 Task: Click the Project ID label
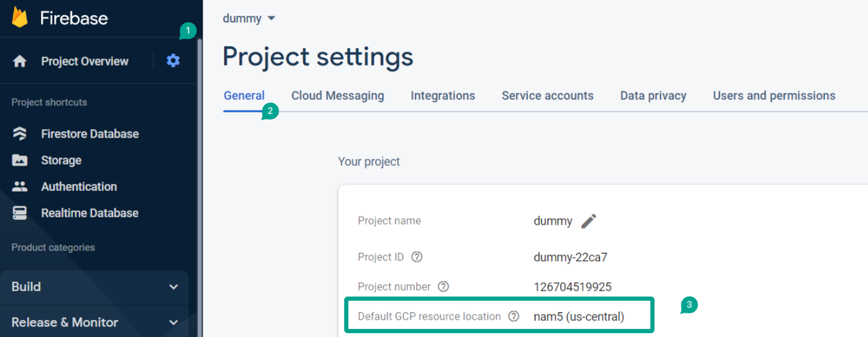381,257
